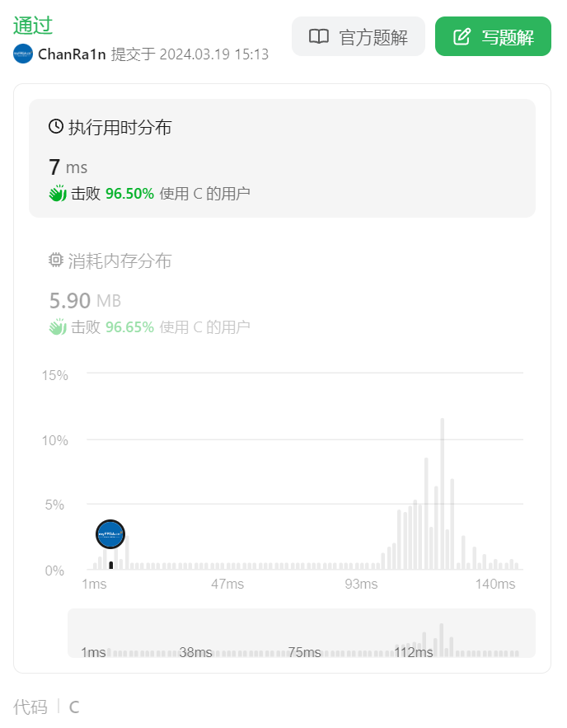Click the green hand icon next to 96.50%
This screenshot has width=567, height=728.
pyautogui.click(x=58, y=193)
